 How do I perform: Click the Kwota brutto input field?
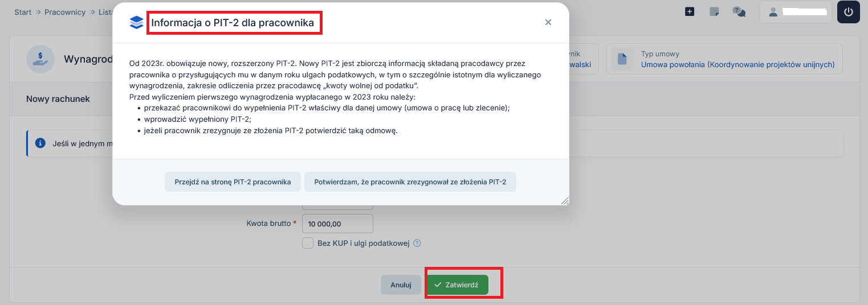pyautogui.click(x=337, y=224)
